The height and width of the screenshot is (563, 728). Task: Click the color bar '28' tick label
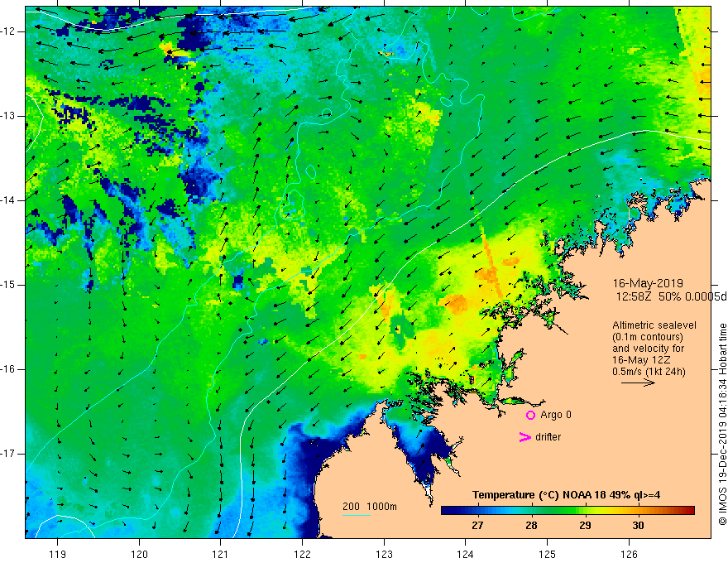coord(531,526)
